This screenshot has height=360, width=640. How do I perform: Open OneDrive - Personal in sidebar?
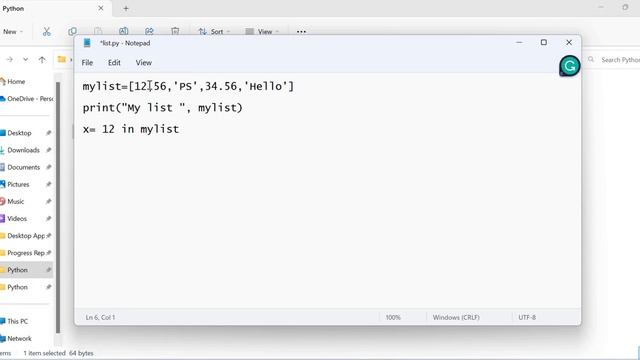pyautogui.click(x=27, y=99)
